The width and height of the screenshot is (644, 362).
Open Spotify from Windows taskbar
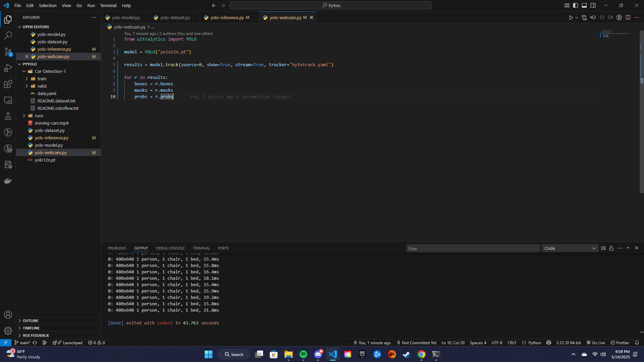(x=303, y=354)
